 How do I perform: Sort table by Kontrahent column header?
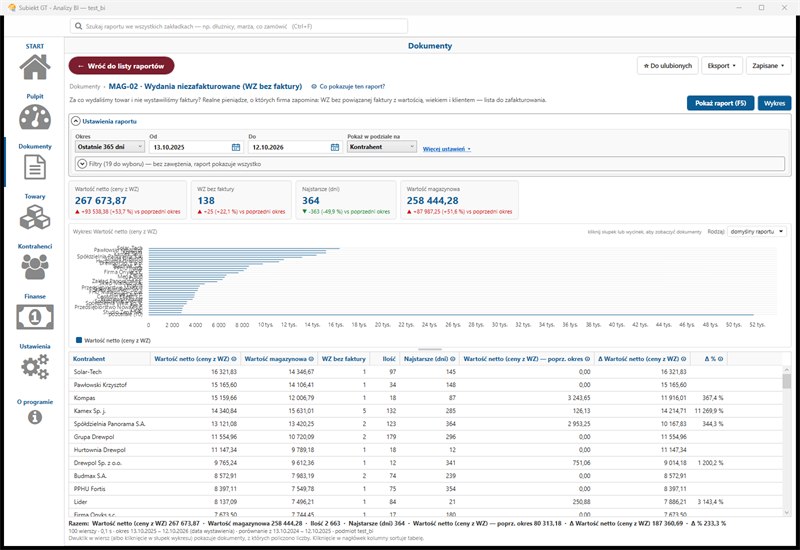point(89,359)
